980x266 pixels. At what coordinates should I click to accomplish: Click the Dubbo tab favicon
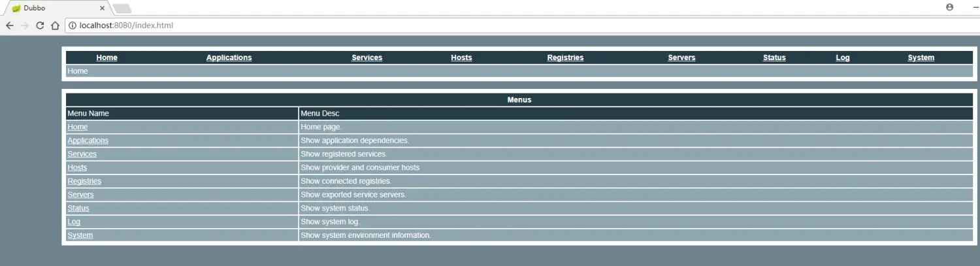16,8
